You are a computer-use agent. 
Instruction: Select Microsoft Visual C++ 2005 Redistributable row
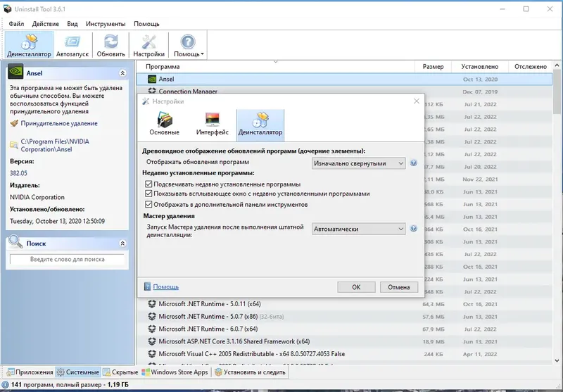coord(344,354)
